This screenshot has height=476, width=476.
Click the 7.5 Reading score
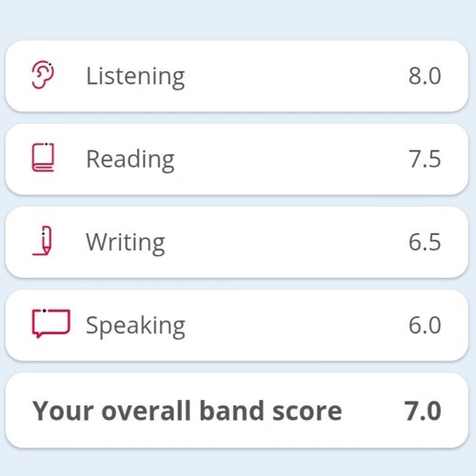[x=425, y=159]
